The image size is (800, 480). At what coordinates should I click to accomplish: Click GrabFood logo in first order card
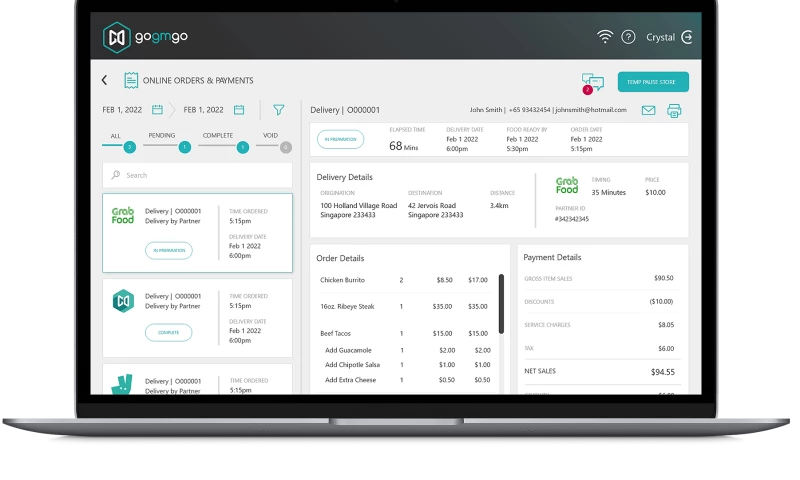point(123,215)
